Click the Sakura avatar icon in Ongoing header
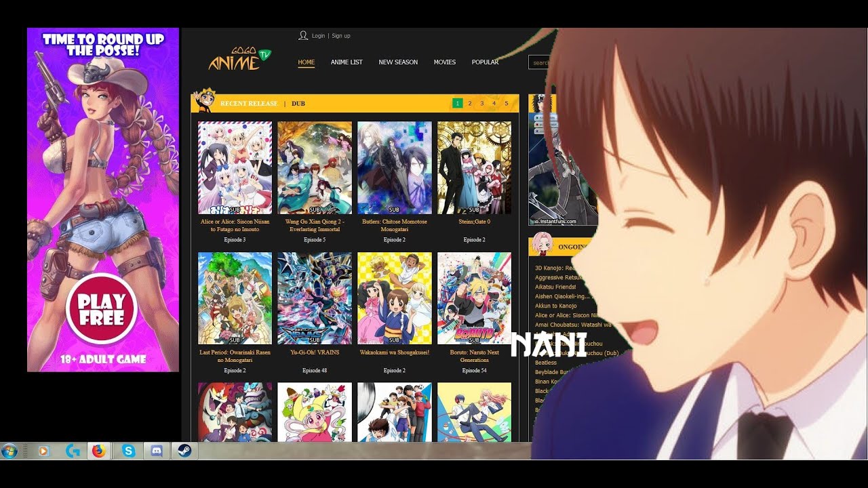The height and width of the screenshot is (488, 868). (x=543, y=245)
